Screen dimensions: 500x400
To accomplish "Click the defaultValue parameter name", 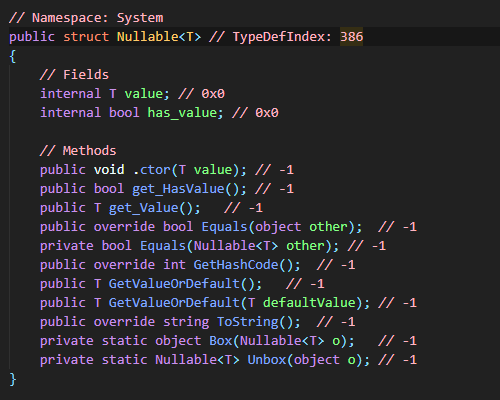I will 309,303.
